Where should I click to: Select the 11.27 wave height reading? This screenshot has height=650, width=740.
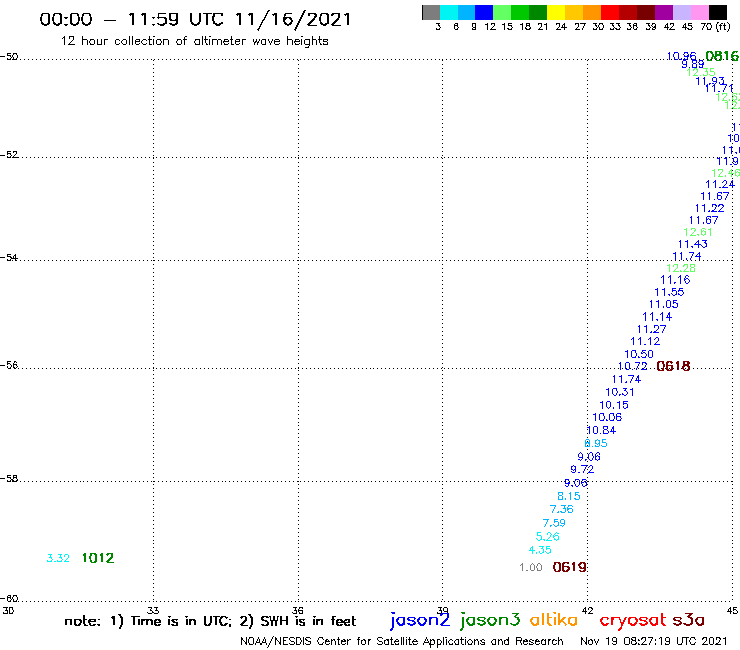click(651, 329)
